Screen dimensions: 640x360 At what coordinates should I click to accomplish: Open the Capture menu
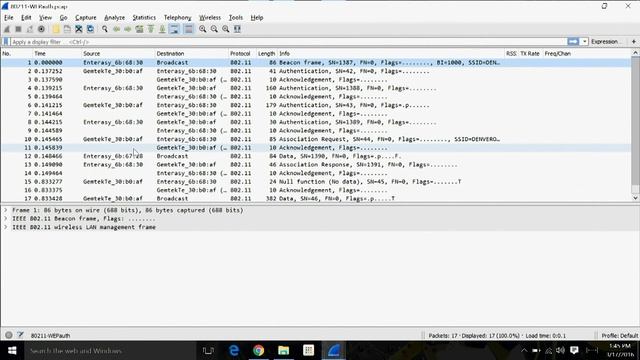pos(86,18)
